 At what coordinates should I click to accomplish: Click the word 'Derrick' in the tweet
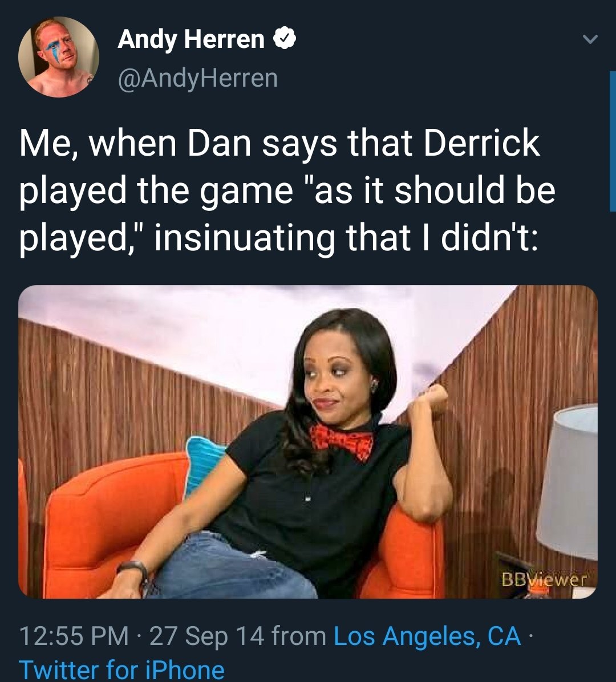[x=481, y=143]
